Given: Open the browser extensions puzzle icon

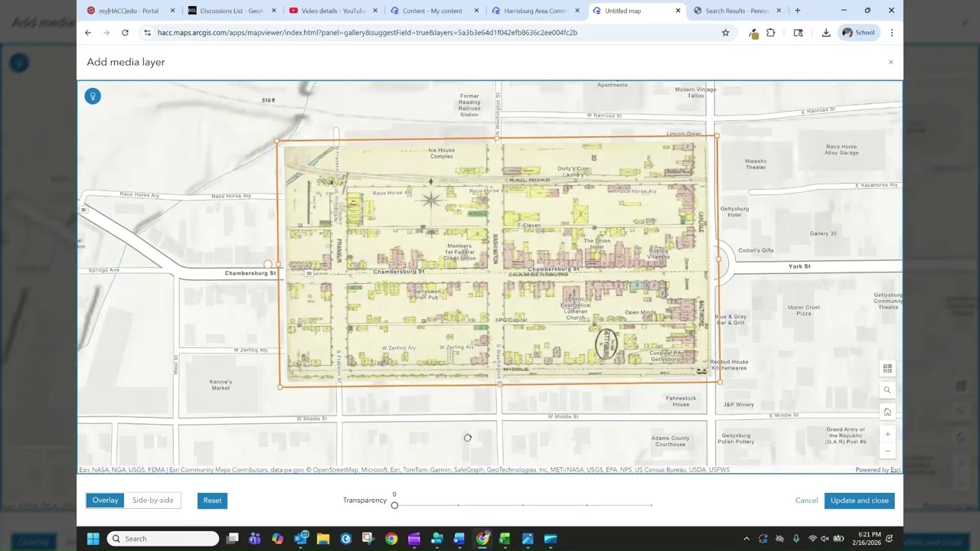Looking at the screenshot, I should pyautogui.click(x=771, y=33).
